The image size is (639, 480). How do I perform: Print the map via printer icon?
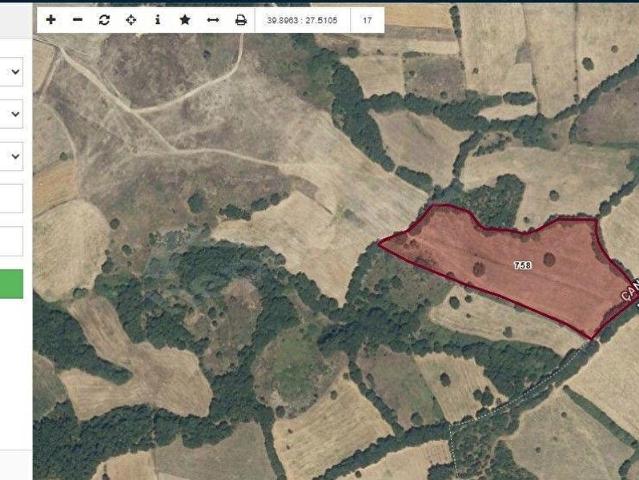point(241,20)
